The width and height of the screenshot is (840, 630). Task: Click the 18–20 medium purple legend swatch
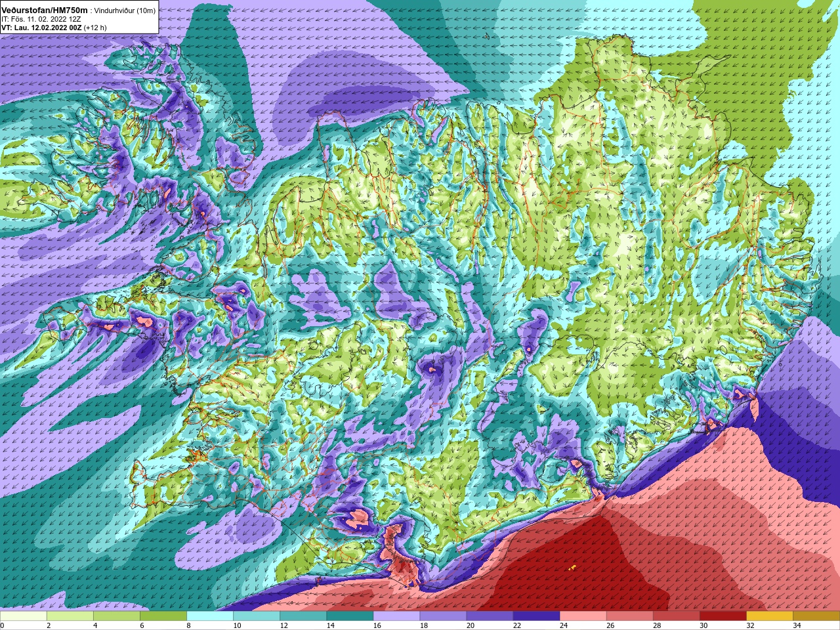[443, 616]
